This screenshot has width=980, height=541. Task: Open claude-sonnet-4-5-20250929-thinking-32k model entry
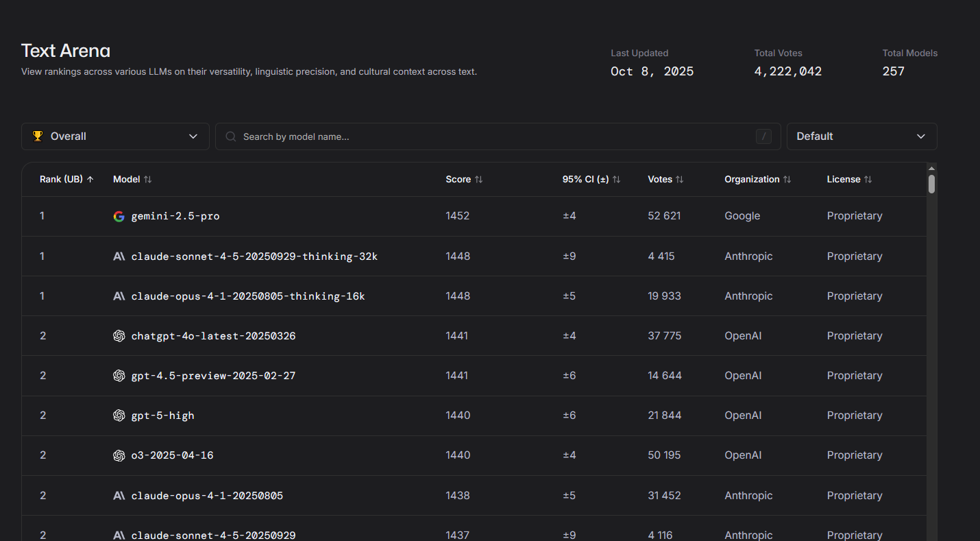[254, 256]
